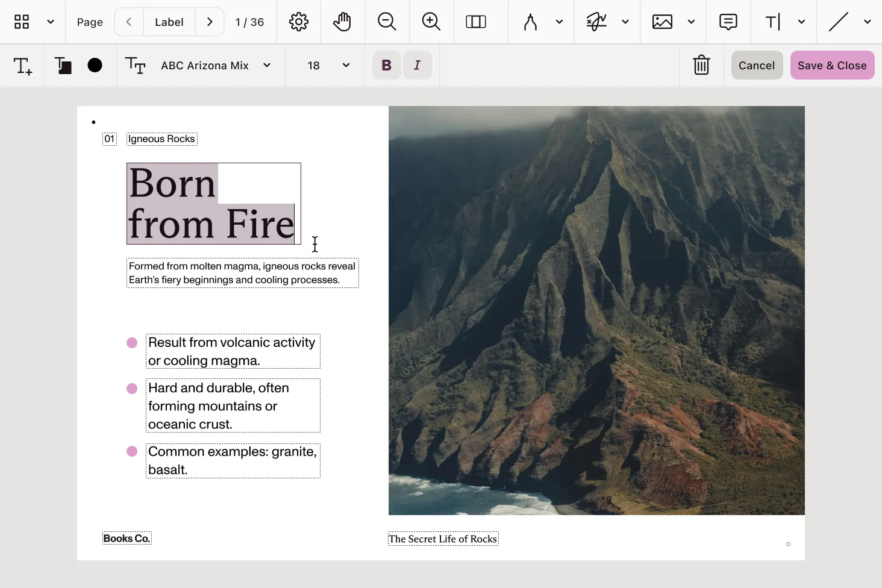Open the settings gear
Image resolution: width=882 pixels, height=588 pixels.
click(x=299, y=22)
